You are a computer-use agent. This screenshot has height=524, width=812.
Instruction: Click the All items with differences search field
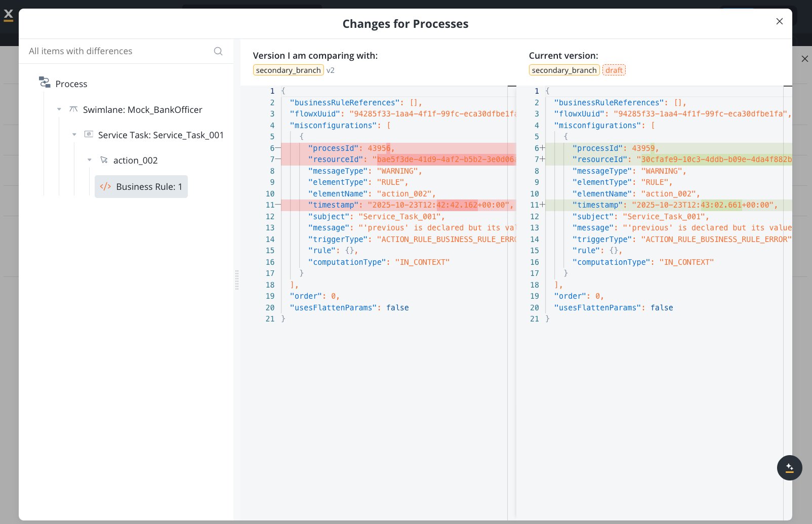click(119, 51)
